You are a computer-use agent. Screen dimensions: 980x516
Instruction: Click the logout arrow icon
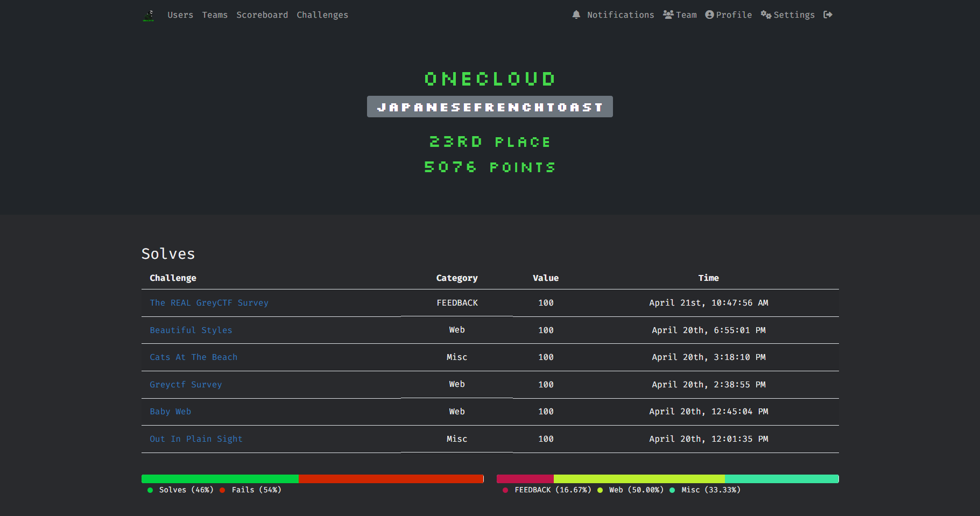tap(828, 15)
